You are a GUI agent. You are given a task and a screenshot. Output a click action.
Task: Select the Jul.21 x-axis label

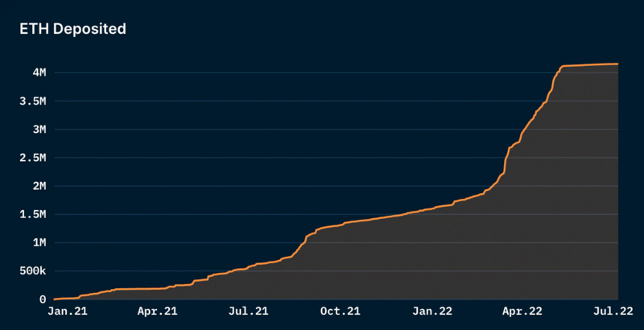pos(249,311)
